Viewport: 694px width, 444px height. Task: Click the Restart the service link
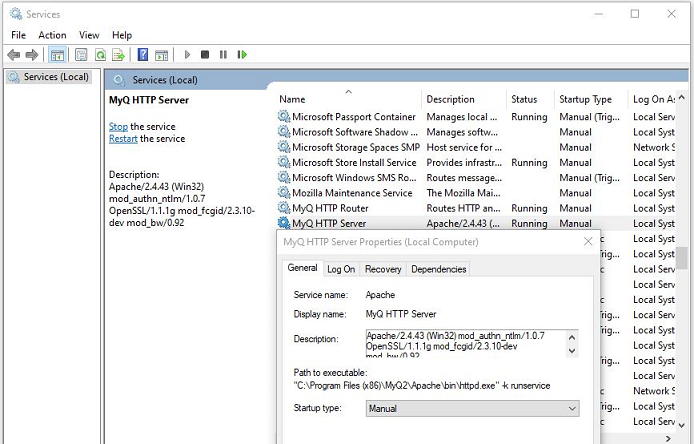[x=123, y=139]
